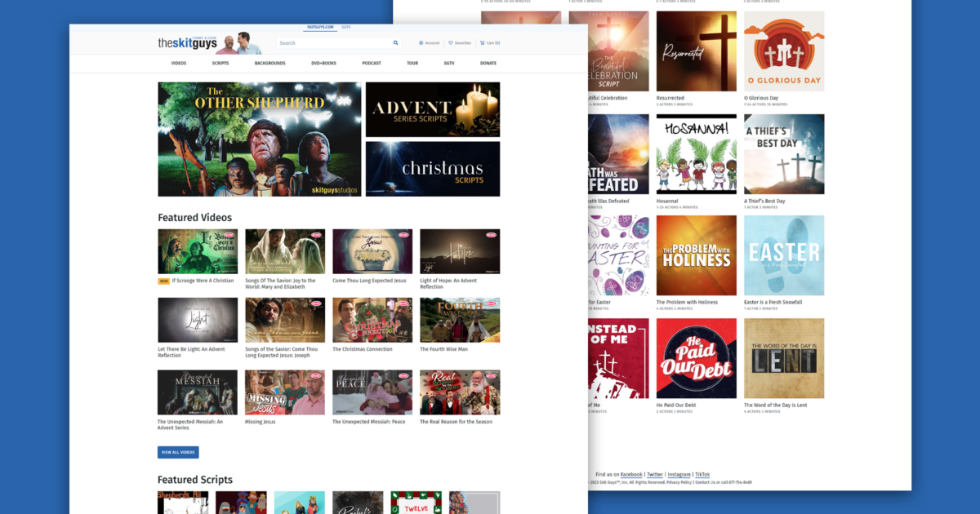
Task: Click the Donate navigation link
Action: pyautogui.click(x=488, y=63)
